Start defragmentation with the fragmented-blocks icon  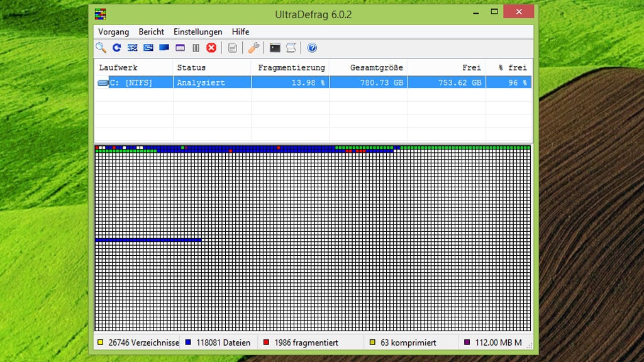(132, 48)
